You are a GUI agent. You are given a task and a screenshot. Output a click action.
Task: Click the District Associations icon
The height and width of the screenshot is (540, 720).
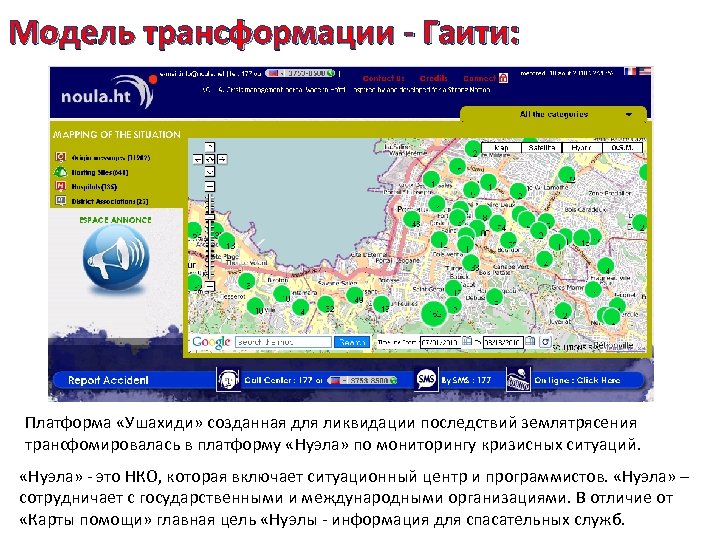coord(60,201)
